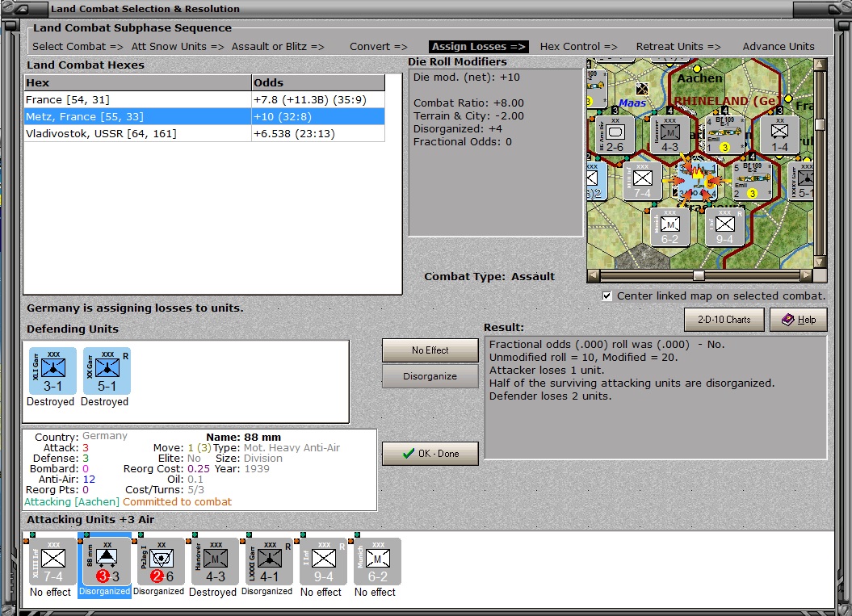Select the XLI Garr 3-1 defending unit
This screenshot has width=852, height=616.
tap(52, 371)
